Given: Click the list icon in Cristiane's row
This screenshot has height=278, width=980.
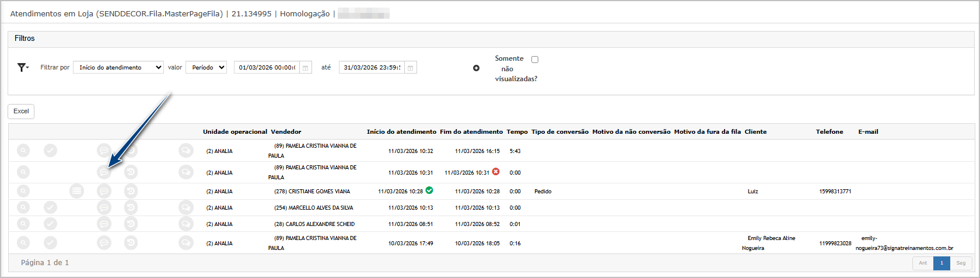Looking at the screenshot, I should point(76,191).
